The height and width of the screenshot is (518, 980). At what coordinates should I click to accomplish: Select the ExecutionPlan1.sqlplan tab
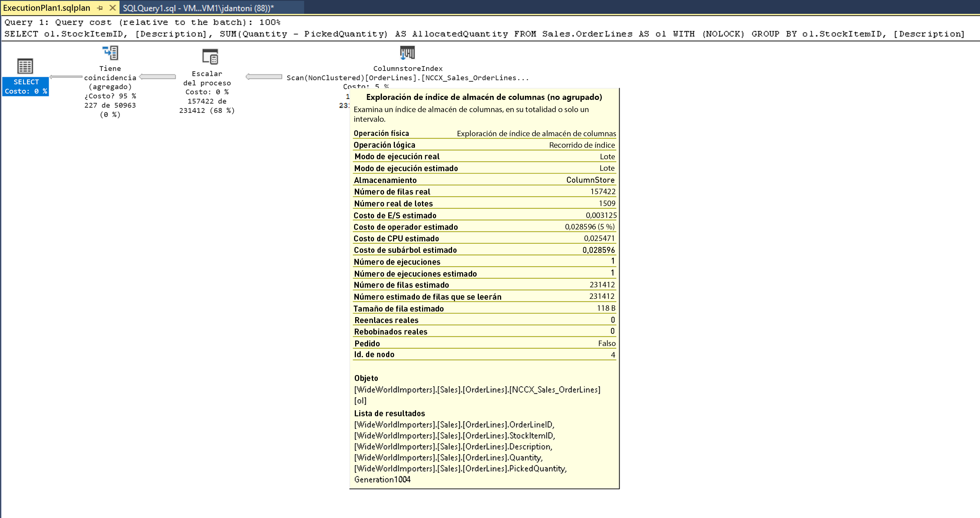46,8
